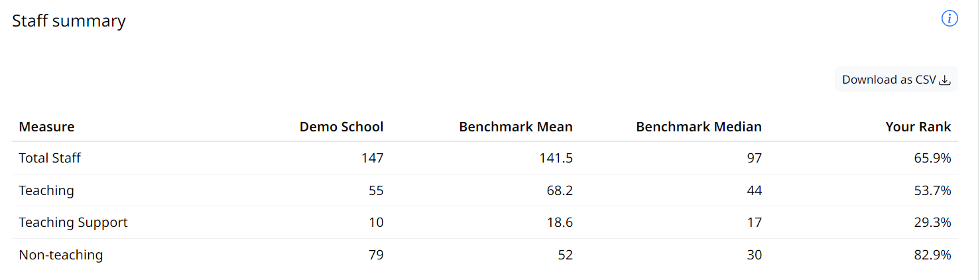The image size is (980, 280).
Task: Click the Teaching row label
Action: click(x=46, y=190)
